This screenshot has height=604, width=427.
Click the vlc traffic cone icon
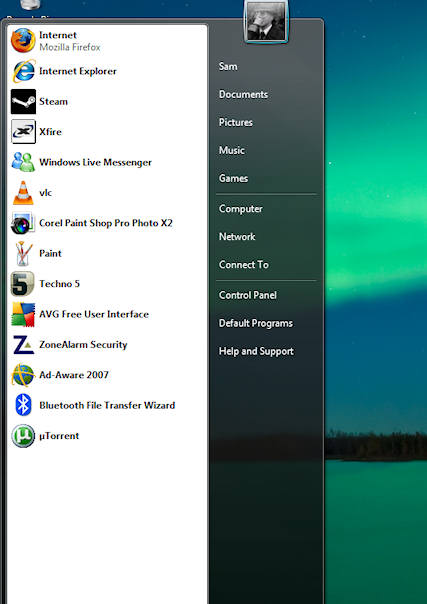tap(23, 193)
